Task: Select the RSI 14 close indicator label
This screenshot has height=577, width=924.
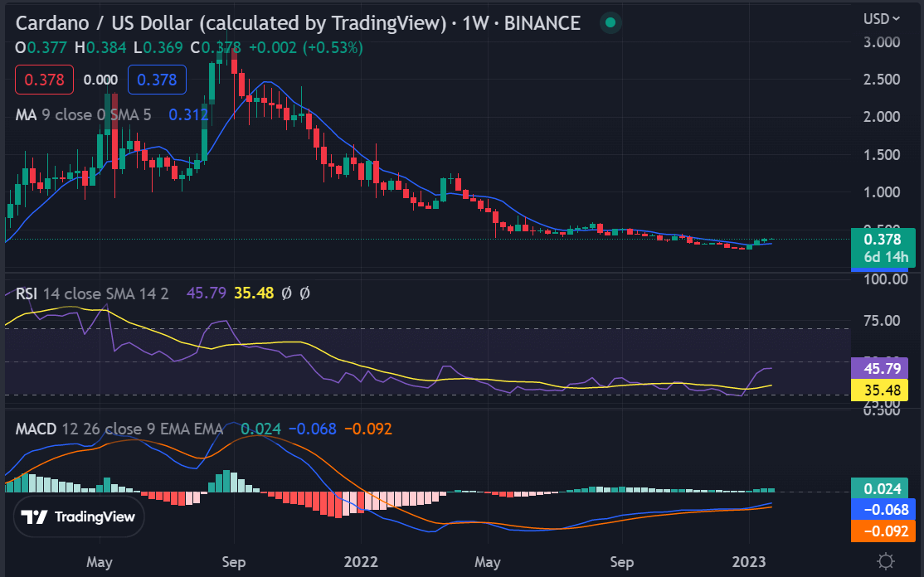Action: (92, 293)
